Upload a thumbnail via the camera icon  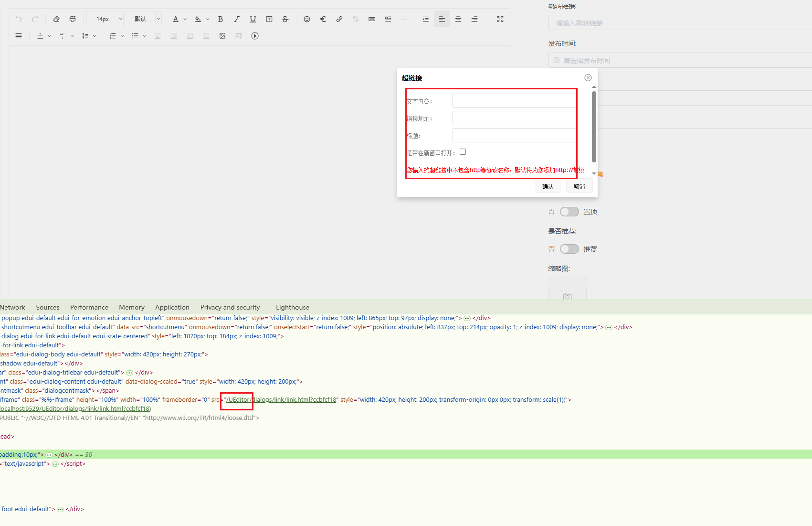[x=567, y=297]
